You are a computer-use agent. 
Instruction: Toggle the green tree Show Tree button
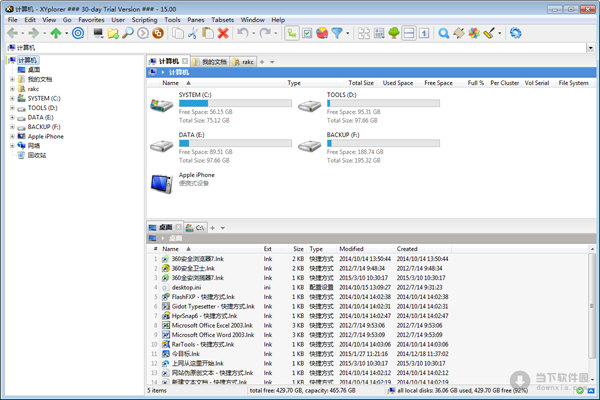[394, 33]
